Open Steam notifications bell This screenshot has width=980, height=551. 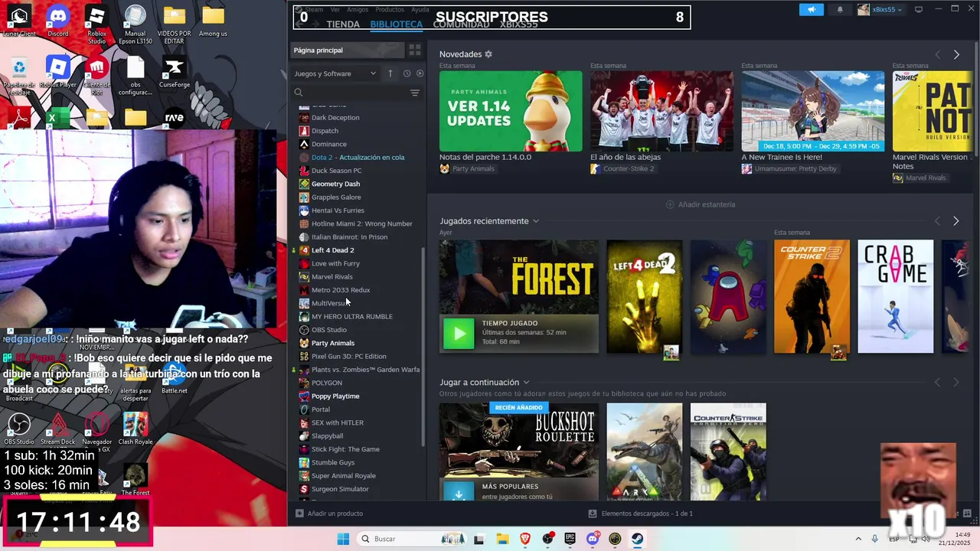(840, 10)
